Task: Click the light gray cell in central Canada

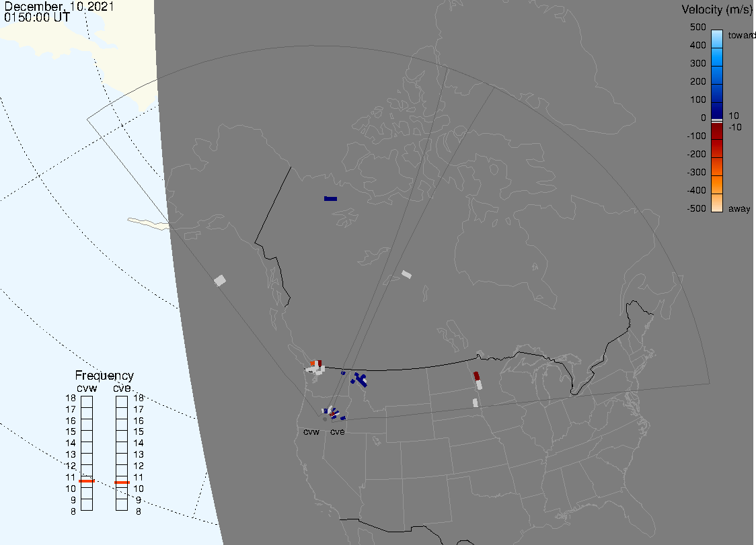Action: pos(406,274)
